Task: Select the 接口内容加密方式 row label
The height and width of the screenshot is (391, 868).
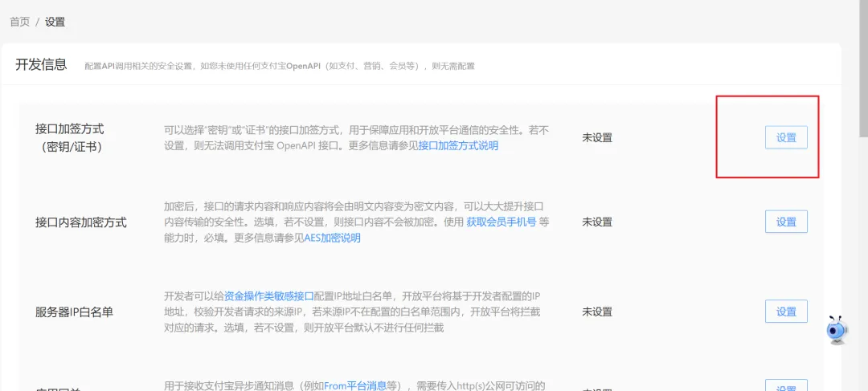Action: click(x=80, y=222)
